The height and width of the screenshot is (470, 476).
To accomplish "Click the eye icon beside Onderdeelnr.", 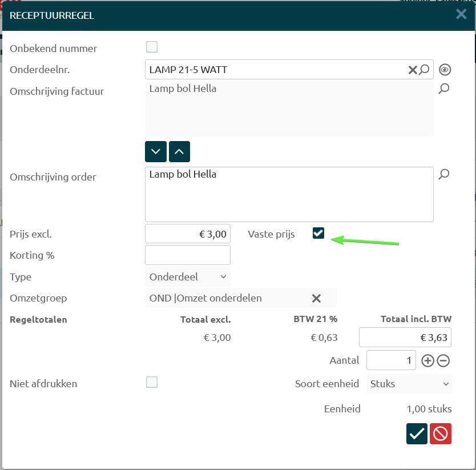I will click(x=445, y=70).
